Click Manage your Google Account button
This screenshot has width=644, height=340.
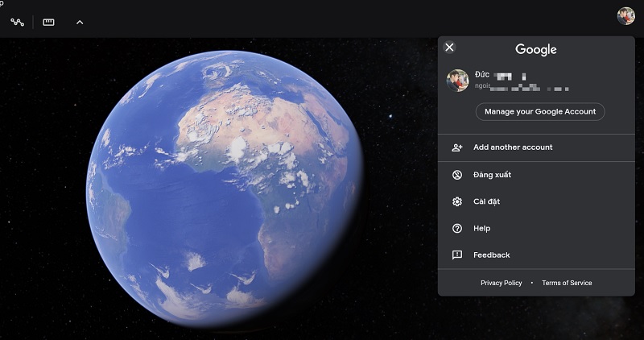click(x=540, y=111)
